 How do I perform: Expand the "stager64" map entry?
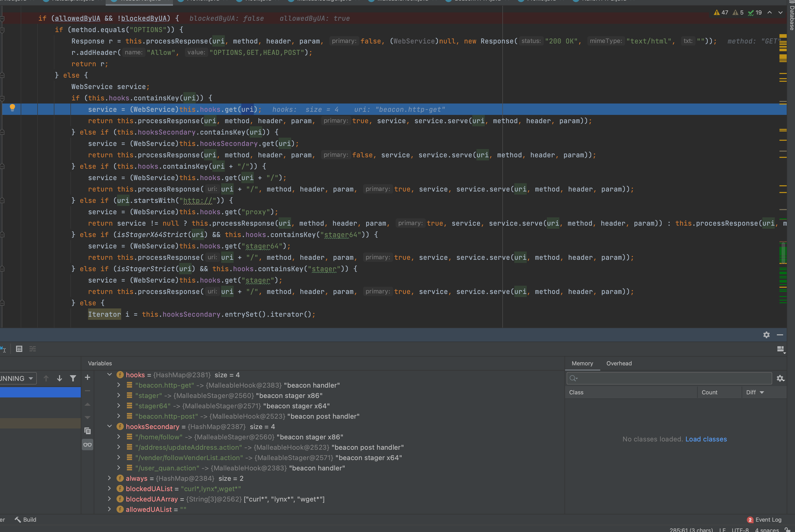(118, 406)
